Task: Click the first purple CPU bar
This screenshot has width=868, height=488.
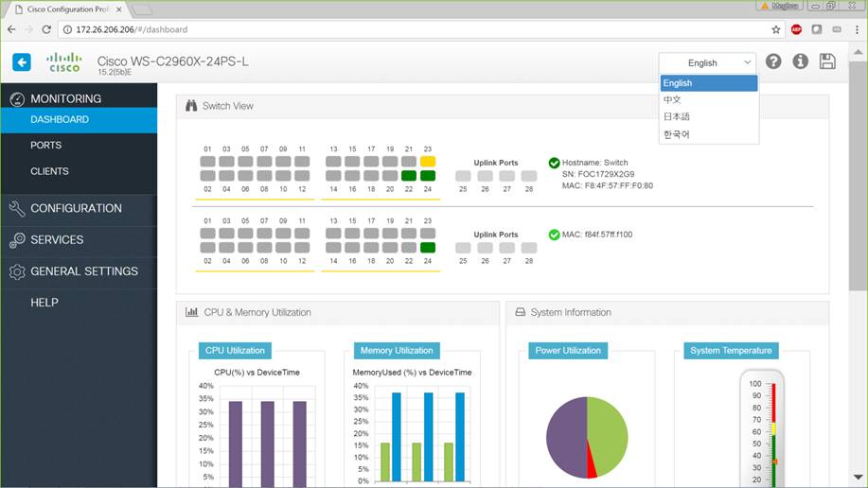Action: pyautogui.click(x=236, y=444)
